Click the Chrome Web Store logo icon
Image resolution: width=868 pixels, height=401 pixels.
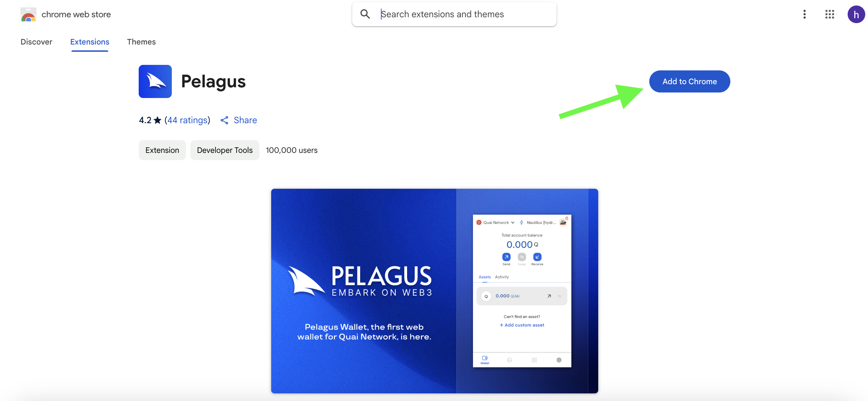tap(28, 14)
